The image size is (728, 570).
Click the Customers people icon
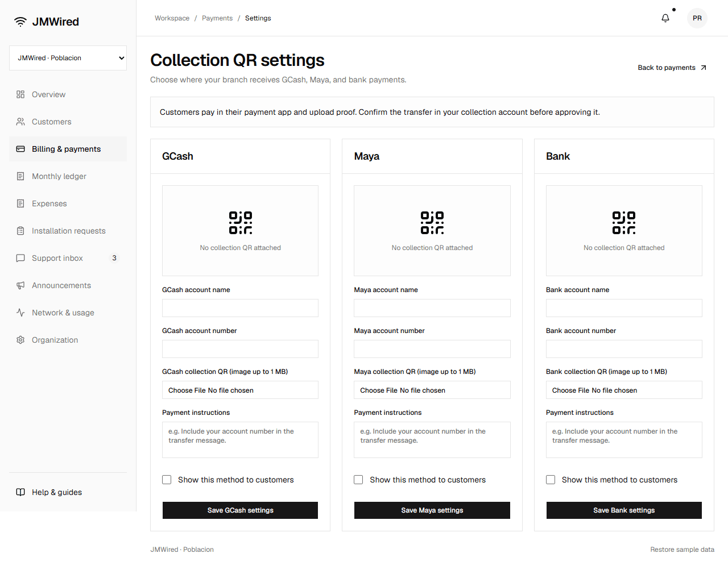[x=20, y=122]
